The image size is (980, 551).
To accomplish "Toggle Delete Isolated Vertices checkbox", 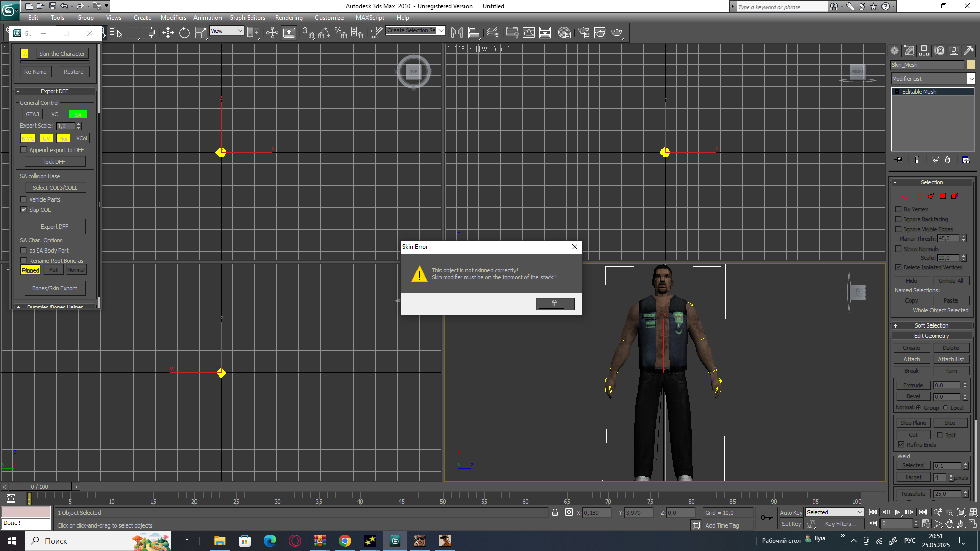I will coord(898,267).
